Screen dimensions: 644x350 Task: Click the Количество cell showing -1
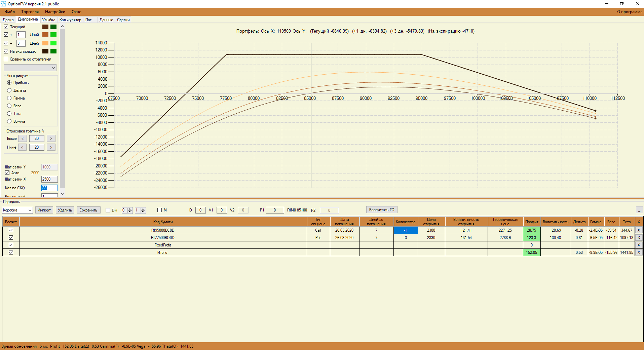(x=406, y=230)
